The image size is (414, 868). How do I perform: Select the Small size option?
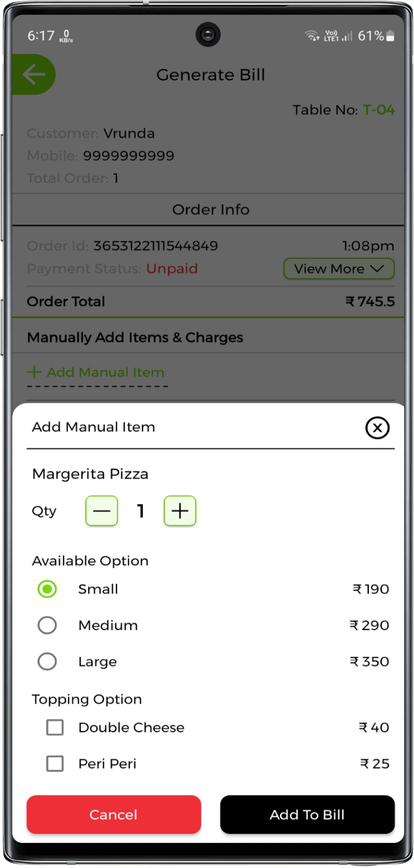[47, 589]
